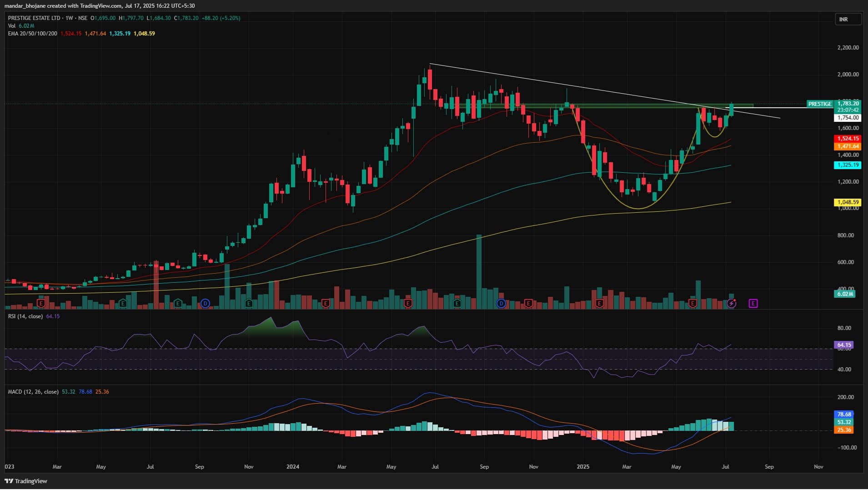The height and width of the screenshot is (490, 868).
Task: Click the red earnings marker in February 2024
Action: coord(326,303)
